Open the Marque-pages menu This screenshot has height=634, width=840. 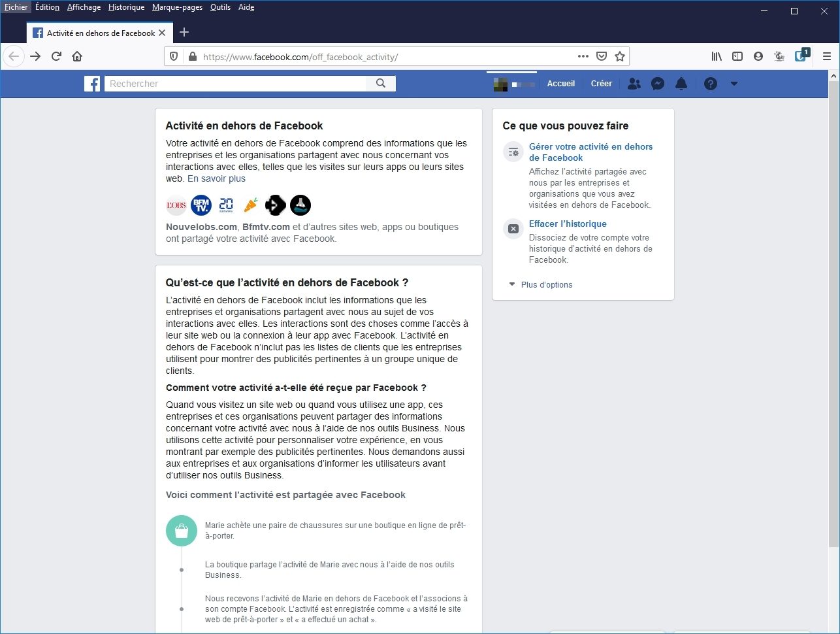coord(178,7)
